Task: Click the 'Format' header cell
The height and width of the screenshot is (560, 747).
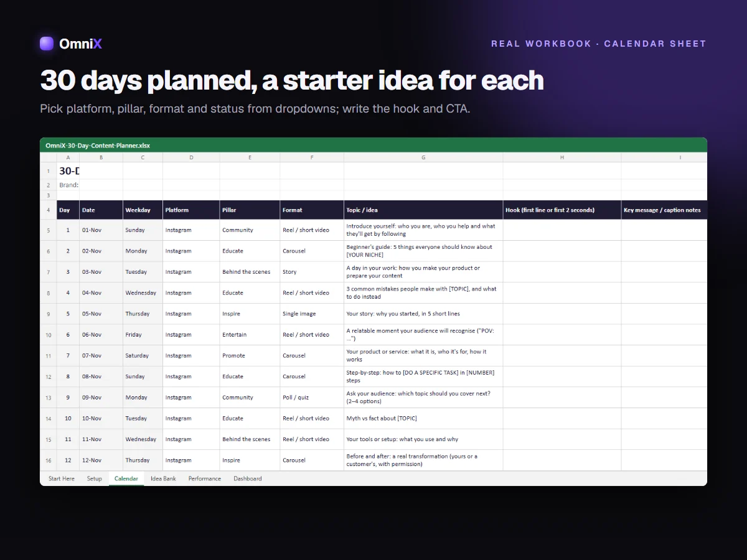Action: tap(312, 210)
